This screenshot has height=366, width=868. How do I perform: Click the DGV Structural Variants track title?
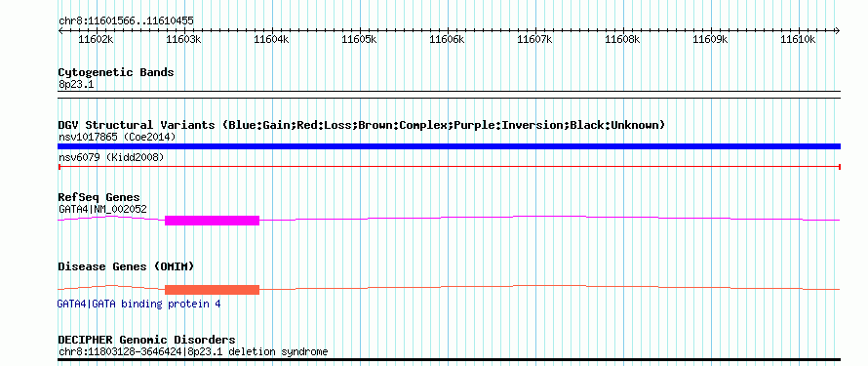point(362,125)
